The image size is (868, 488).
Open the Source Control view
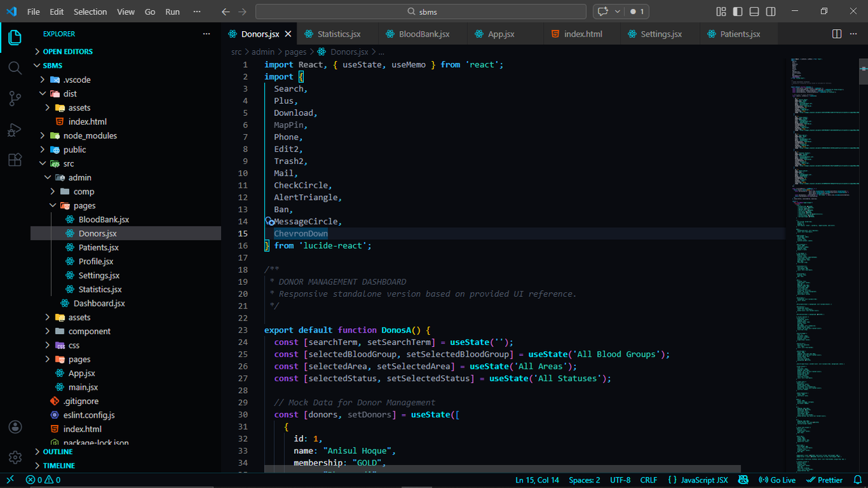point(15,98)
